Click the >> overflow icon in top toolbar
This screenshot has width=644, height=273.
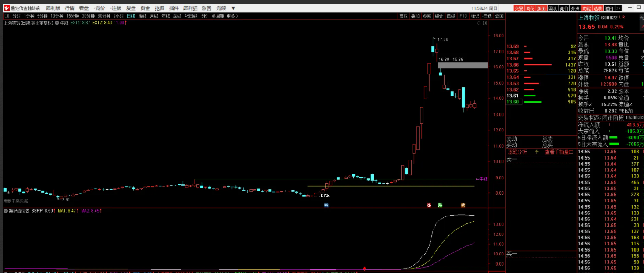coord(618,8)
